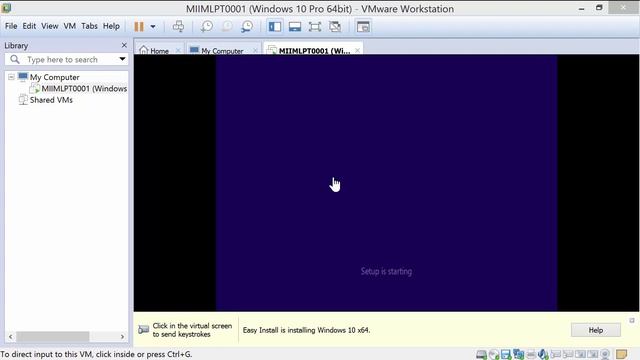
Task: Close the MIIMLPT0001 tab
Action: 358,50
